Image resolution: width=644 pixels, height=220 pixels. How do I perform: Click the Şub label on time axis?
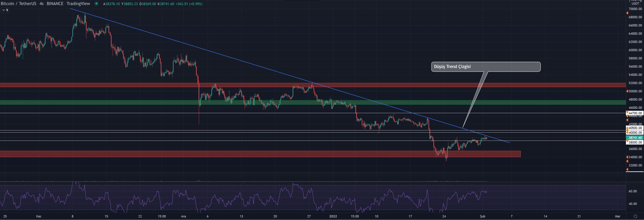[x=482, y=216]
